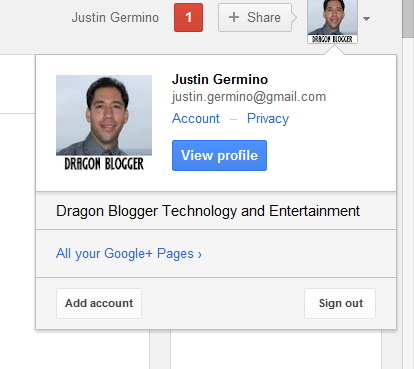
Task: Click the Sign out button
Action: pos(340,303)
